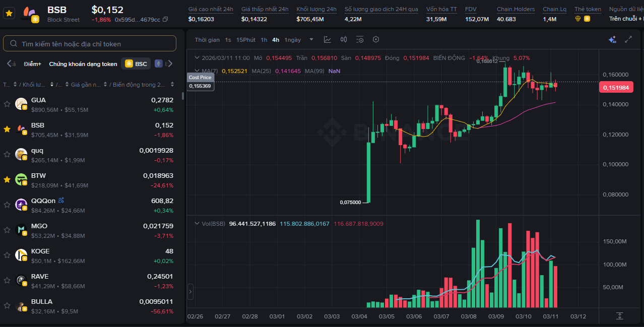Image resolution: width=644 pixels, height=327 pixels.
Task: Open Chứng khoán dạng token tab
Action: 83,64
